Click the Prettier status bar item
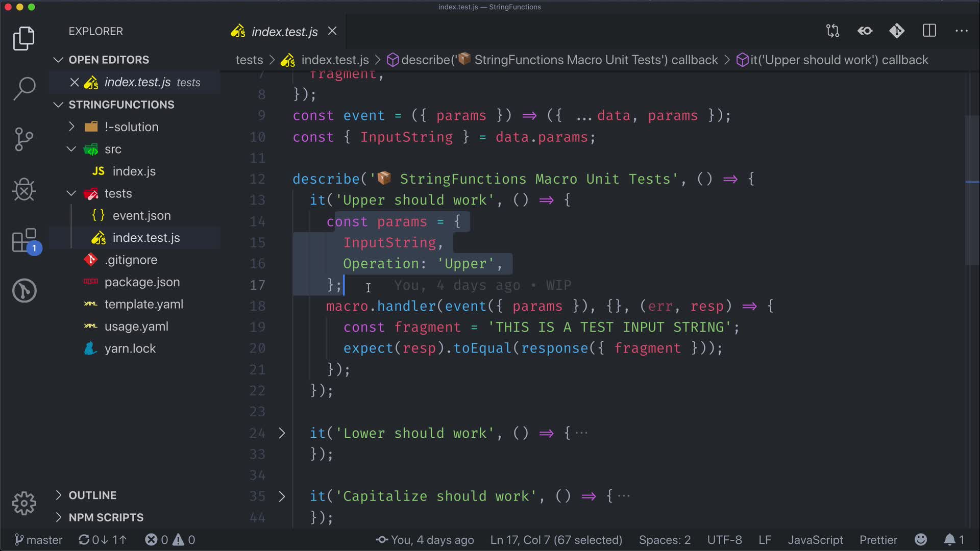Image resolution: width=980 pixels, height=551 pixels. pos(878,540)
